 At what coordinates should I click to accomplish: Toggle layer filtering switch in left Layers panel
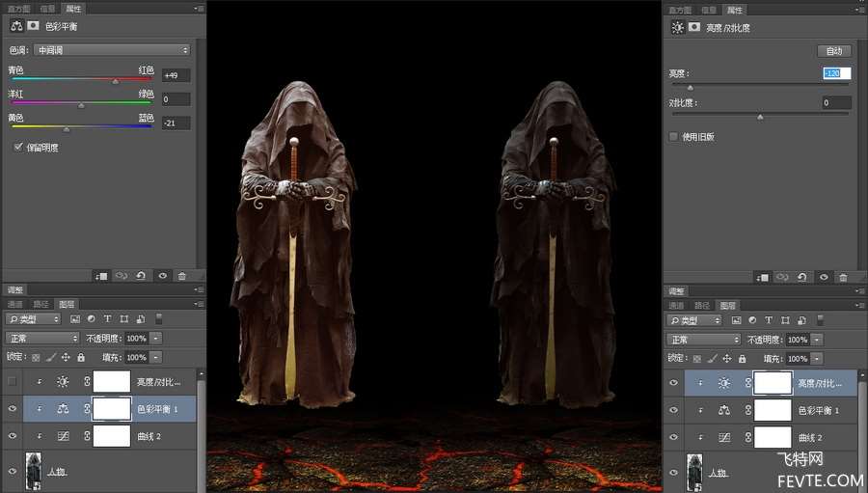coord(159,319)
